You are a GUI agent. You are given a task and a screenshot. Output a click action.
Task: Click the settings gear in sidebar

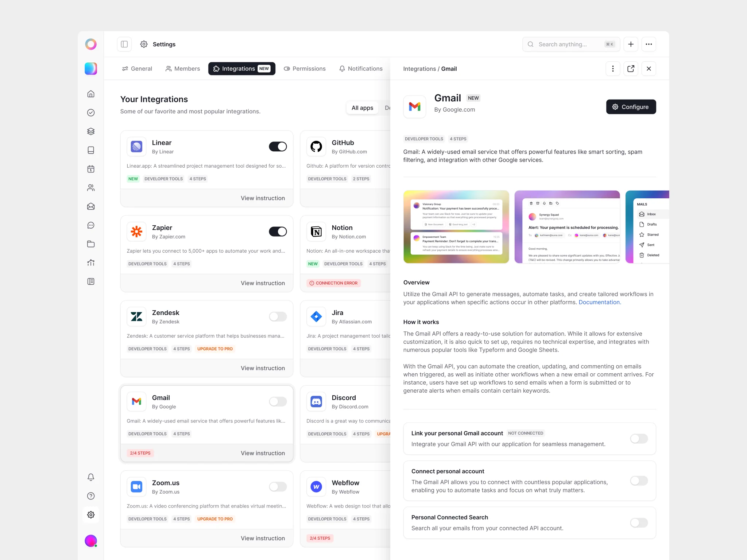(91, 515)
